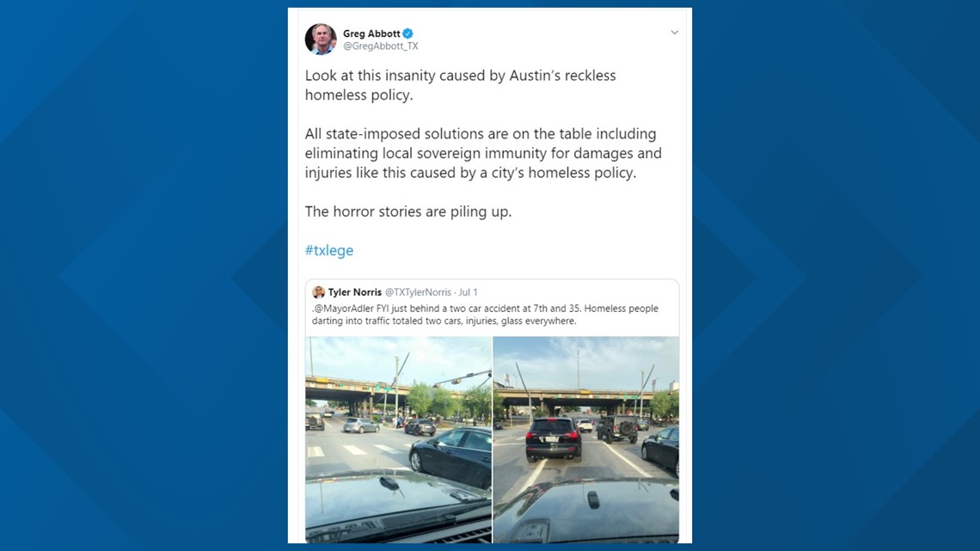Open the right photo behind black SUV
The height and width of the screenshot is (551, 980).
pyautogui.click(x=586, y=439)
